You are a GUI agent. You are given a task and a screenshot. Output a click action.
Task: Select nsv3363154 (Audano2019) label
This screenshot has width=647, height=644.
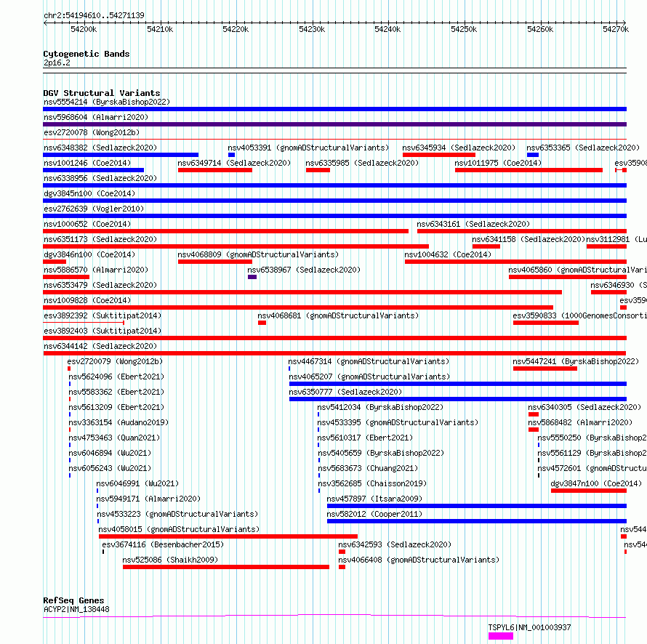point(118,422)
